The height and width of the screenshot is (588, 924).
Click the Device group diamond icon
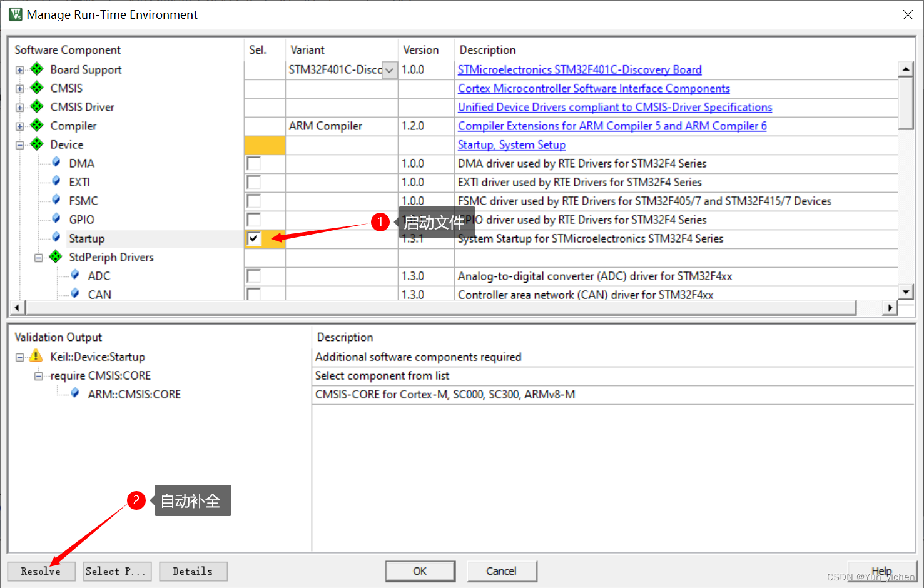tap(37, 144)
